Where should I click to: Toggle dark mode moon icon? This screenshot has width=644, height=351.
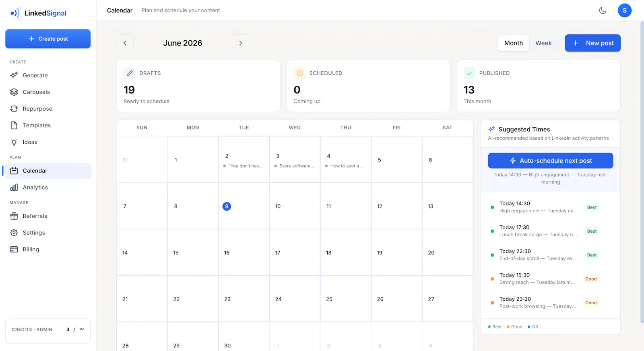tap(603, 10)
